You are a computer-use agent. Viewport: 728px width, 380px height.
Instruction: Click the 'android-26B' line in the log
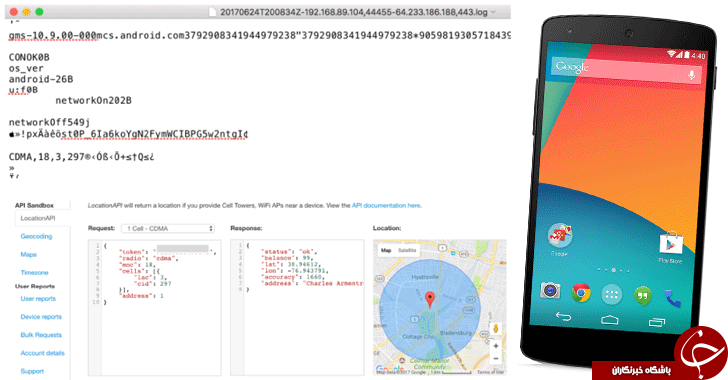click(41, 79)
